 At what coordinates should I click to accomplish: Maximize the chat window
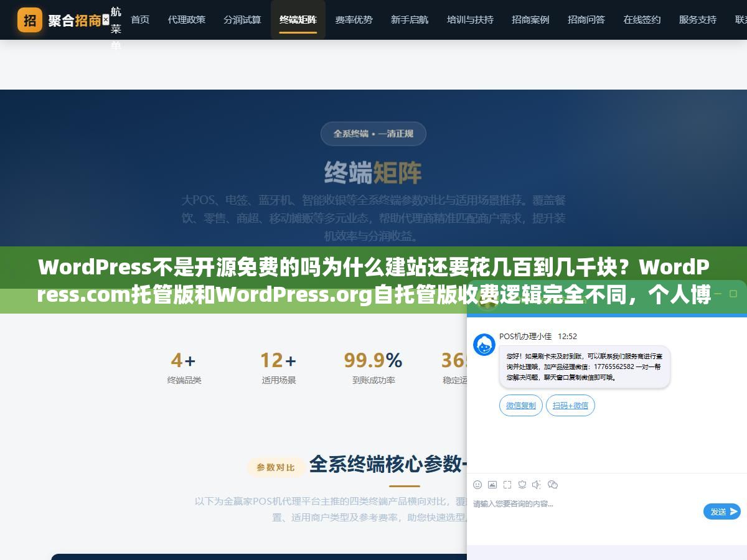pos(733,293)
